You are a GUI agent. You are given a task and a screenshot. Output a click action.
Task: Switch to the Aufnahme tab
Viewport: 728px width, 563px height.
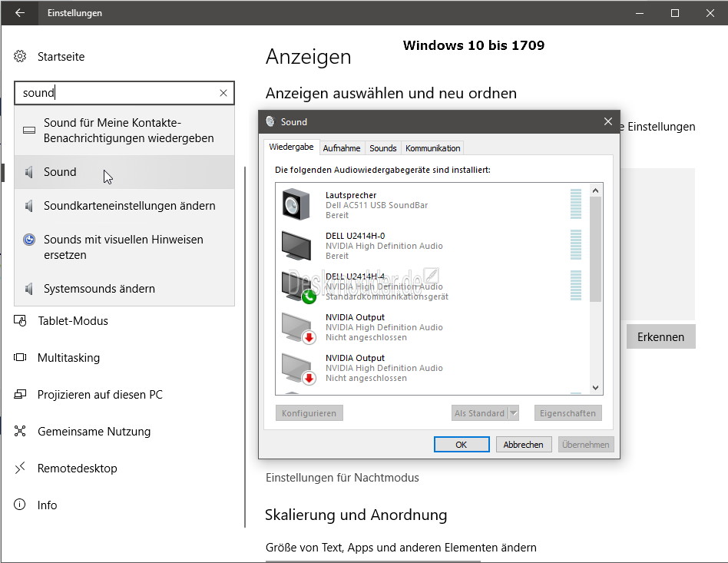[x=342, y=148]
